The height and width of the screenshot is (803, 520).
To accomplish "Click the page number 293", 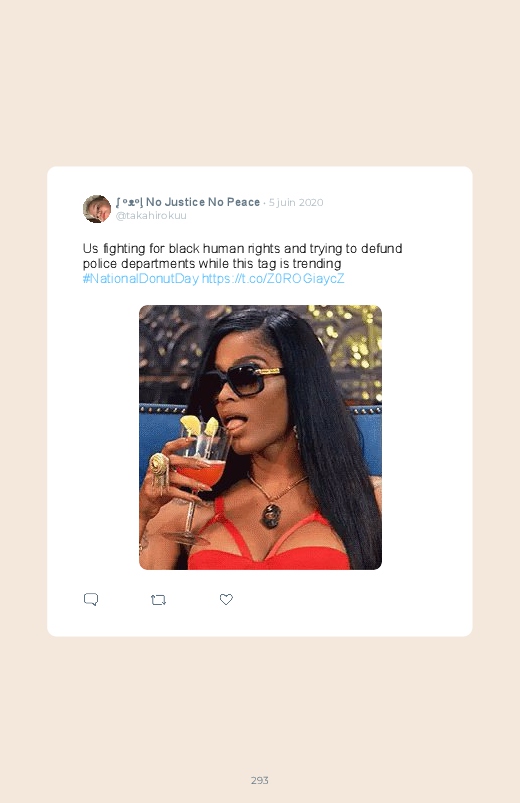I will click(260, 780).
